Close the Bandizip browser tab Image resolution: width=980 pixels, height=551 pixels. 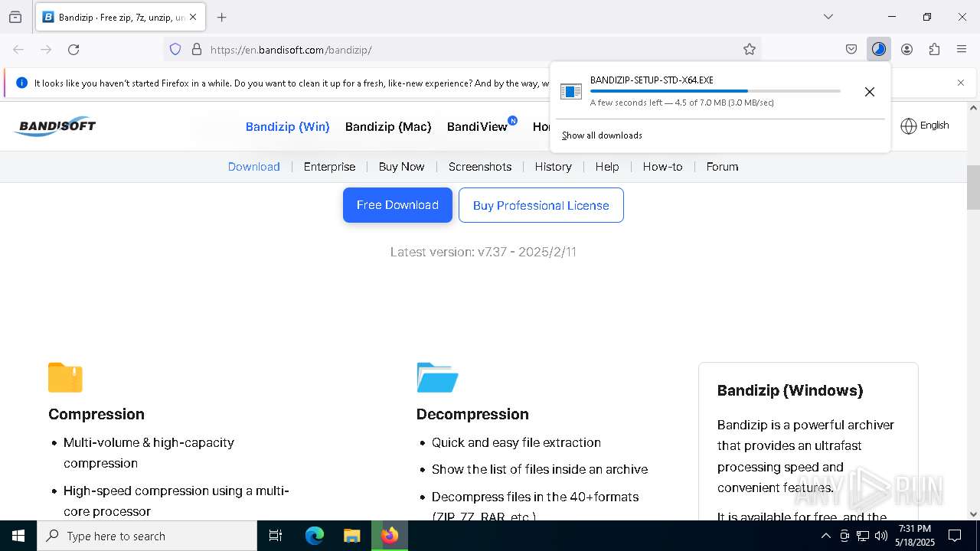pos(193,17)
